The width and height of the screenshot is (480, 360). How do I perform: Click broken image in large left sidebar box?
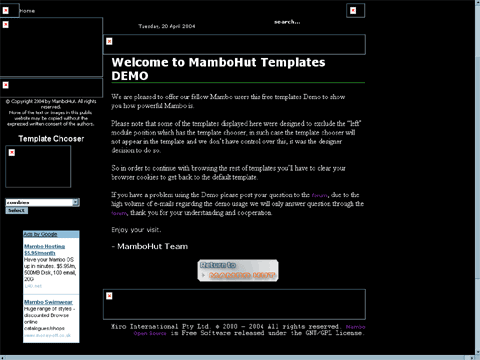pyautogui.click(x=6, y=25)
